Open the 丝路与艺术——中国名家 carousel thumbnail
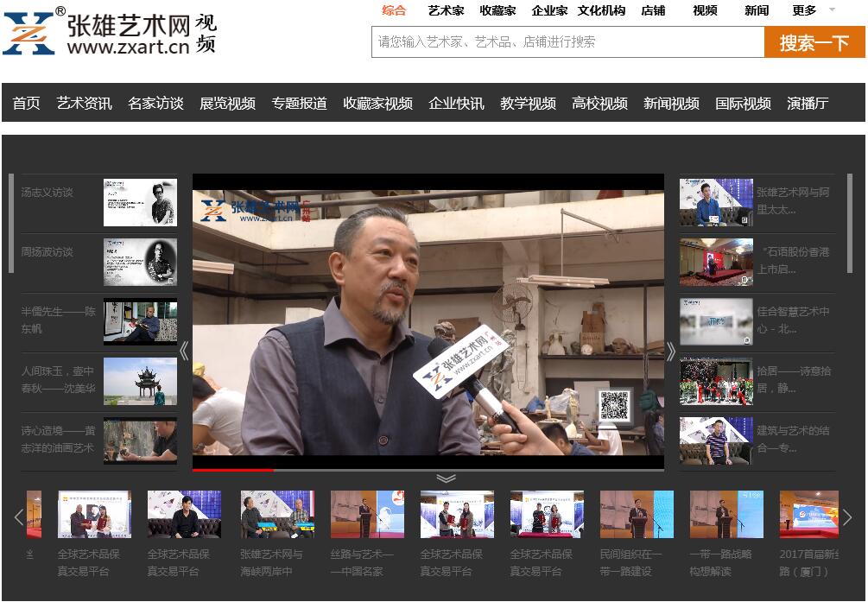 pos(367,514)
